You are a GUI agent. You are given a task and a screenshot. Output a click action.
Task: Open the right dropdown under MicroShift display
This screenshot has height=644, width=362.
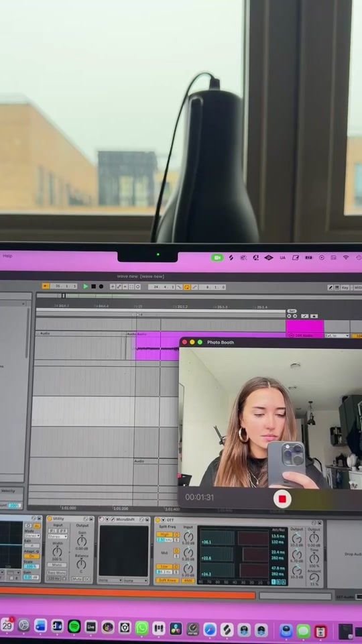135,581
